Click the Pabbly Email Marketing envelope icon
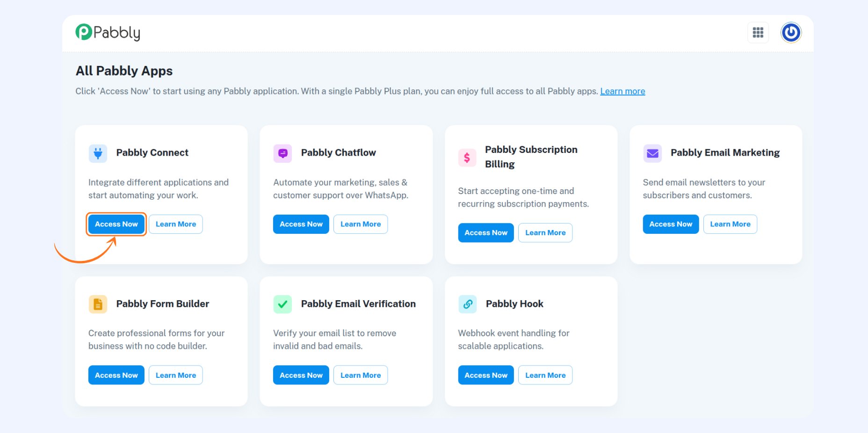868x433 pixels. [652, 153]
